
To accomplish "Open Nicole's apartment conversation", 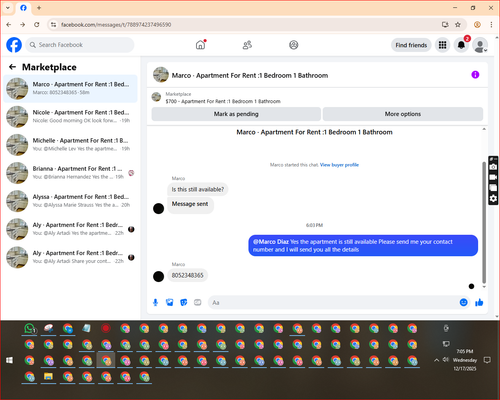I will 70,117.
